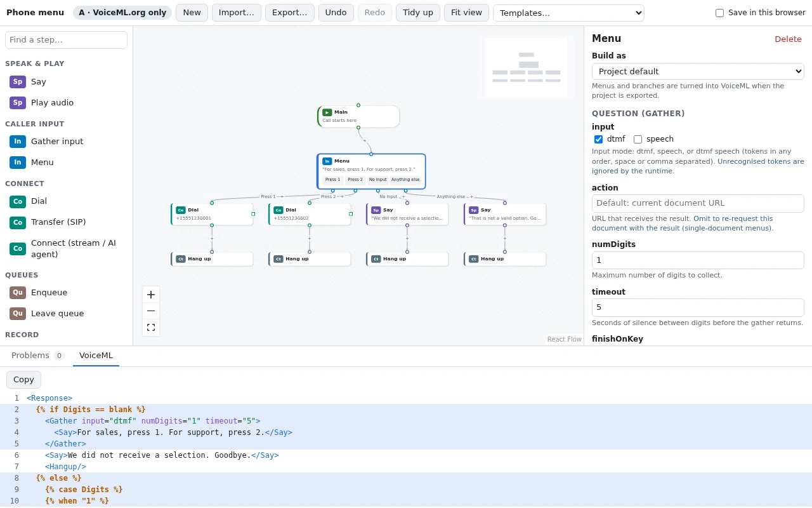This screenshot has height=508, width=812.
Task: Zoom out on the flow canvas
Action: 151,311
